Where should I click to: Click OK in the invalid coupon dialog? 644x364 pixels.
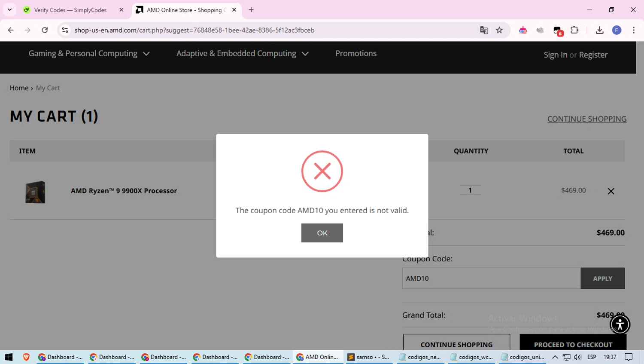tap(322, 233)
